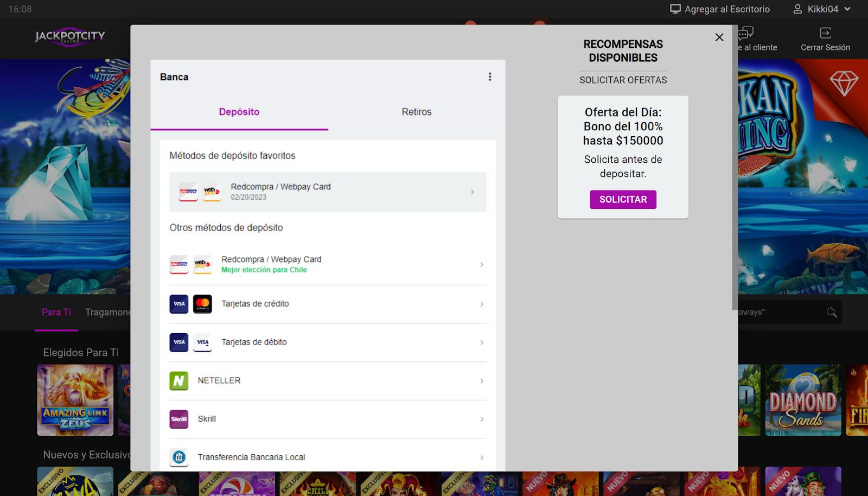Click the Elegidos Para Ti section title
868x496 pixels.
click(81, 353)
